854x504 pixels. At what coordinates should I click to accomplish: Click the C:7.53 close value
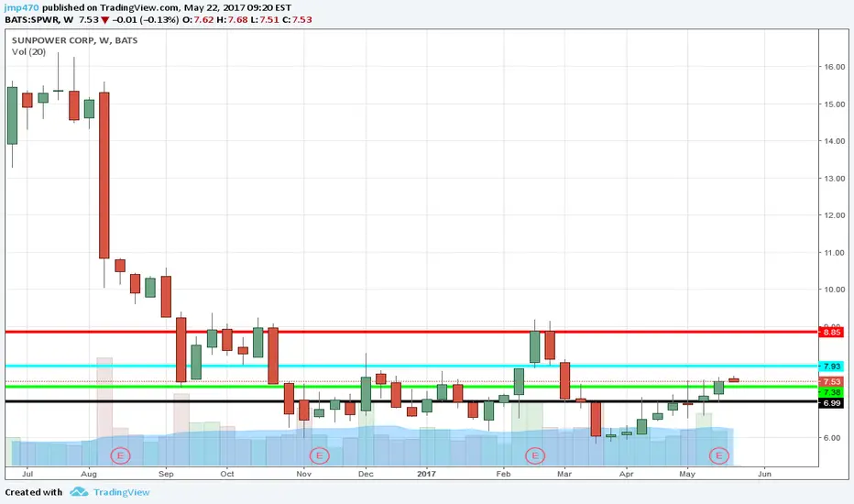pos(297,19)
